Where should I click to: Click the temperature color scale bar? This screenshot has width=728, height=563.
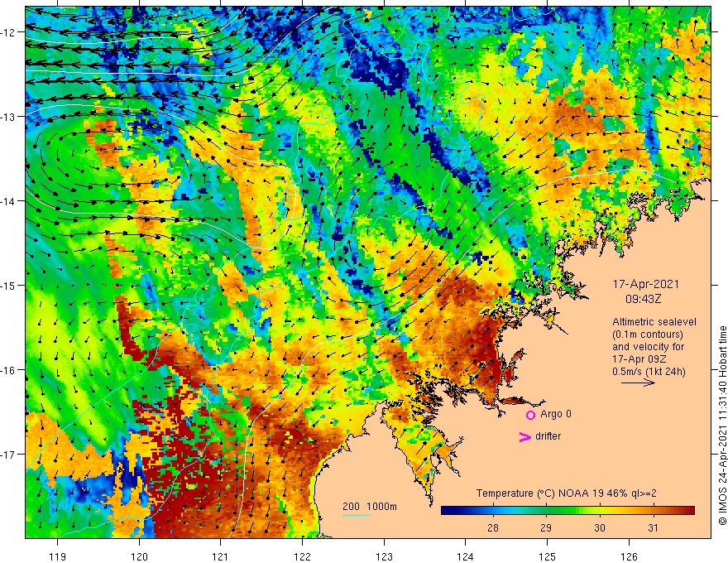pyautogui.click(x=568, y=511)
